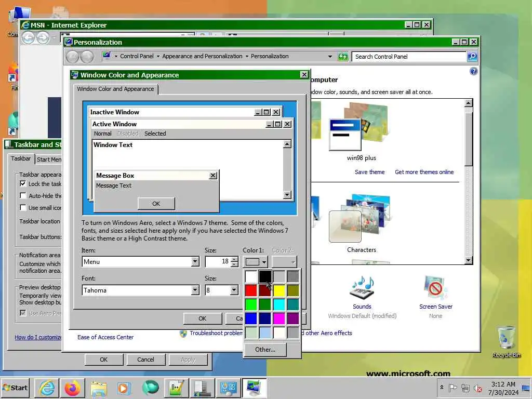Go back in the Internet Explorer window

coord(29,37)
